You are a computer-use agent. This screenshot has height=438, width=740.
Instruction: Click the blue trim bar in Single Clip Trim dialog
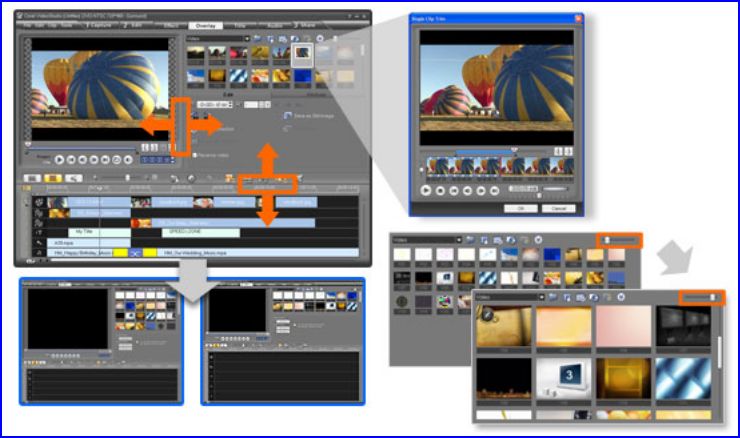(485, 152)
